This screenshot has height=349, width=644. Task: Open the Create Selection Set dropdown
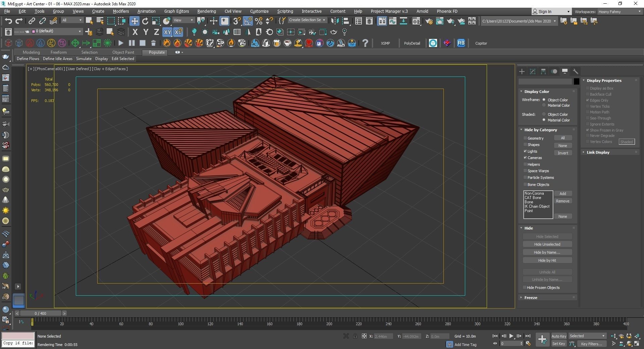click(x=307, y=20)
